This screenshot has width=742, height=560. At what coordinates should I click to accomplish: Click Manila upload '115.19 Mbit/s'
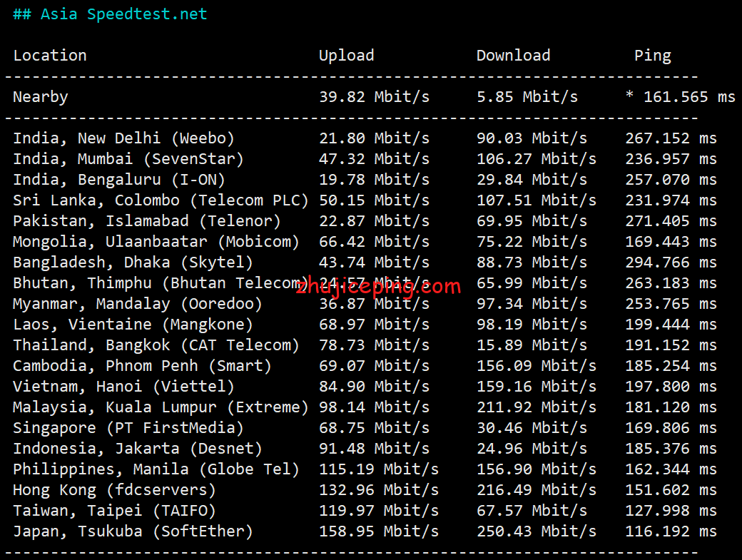pos(379,469)
